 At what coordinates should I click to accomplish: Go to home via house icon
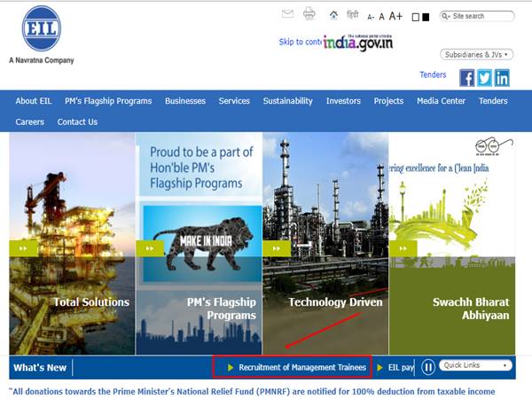click(333, 14)
